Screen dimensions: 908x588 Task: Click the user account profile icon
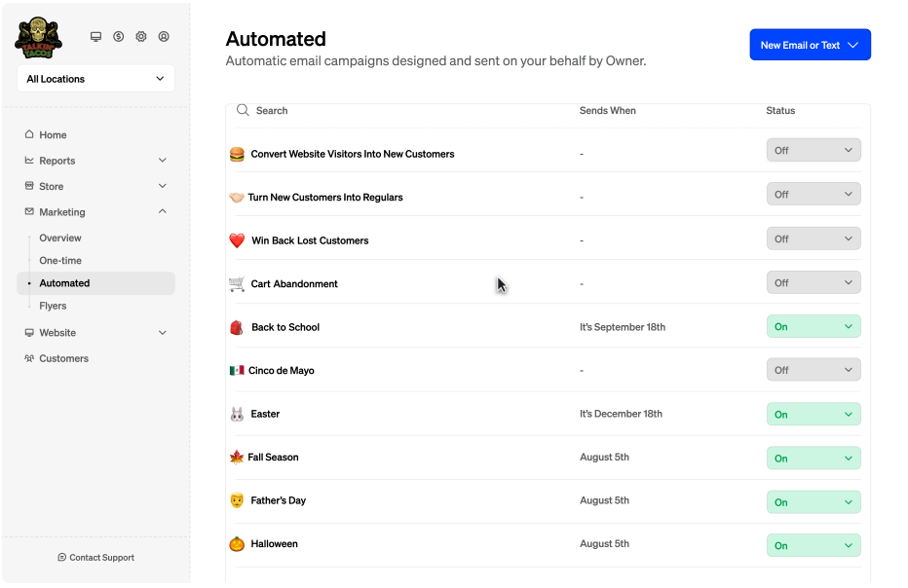point(164,36)
